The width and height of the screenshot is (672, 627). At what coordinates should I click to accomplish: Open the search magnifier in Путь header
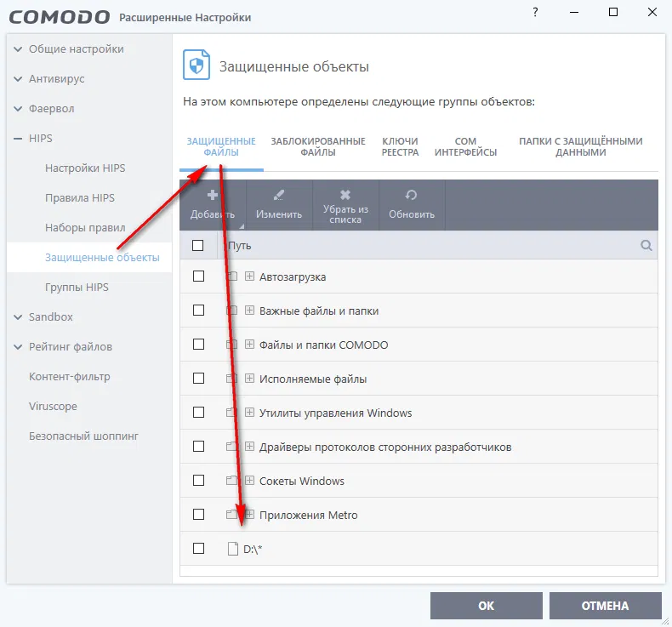[x=646, y=245]
